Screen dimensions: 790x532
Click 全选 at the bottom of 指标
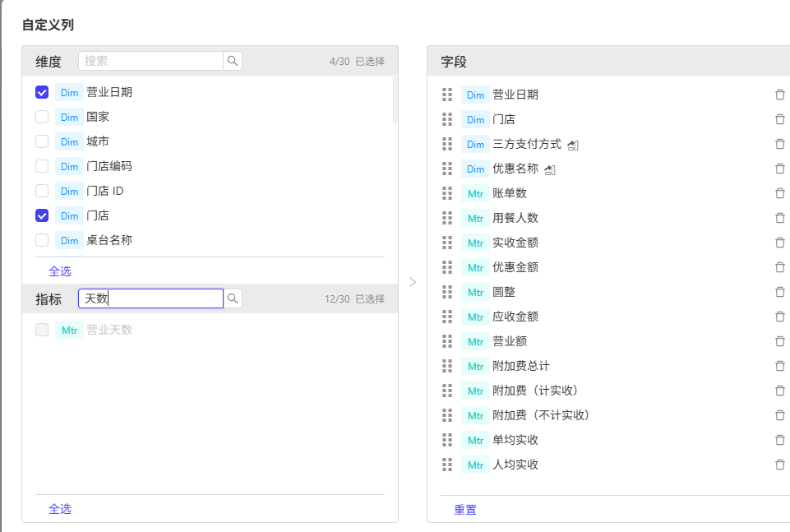[60, 509]
